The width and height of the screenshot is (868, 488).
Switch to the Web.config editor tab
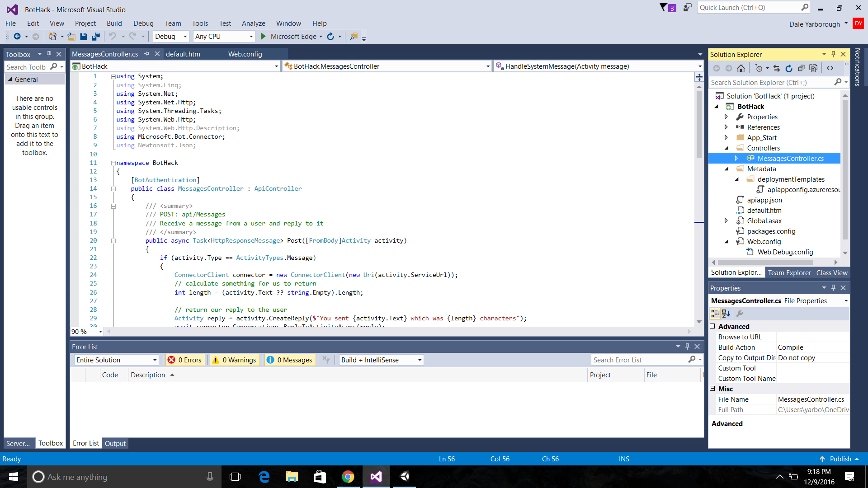click(245, 54)
